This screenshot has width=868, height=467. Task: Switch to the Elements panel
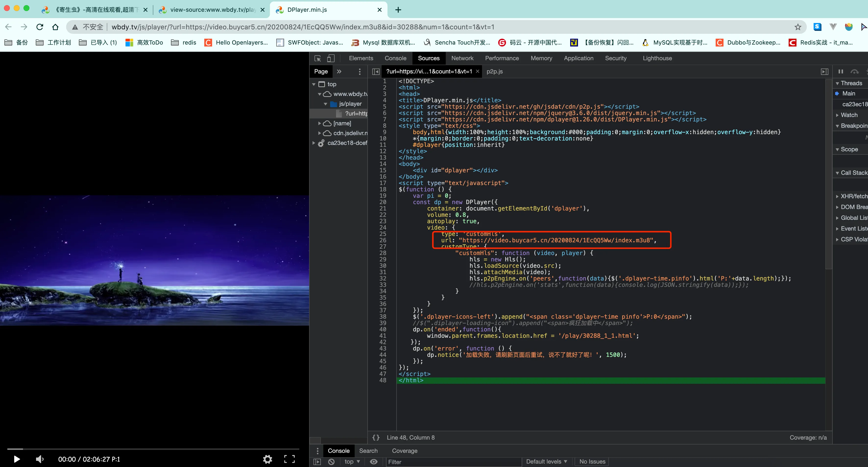tap(361, 58)
